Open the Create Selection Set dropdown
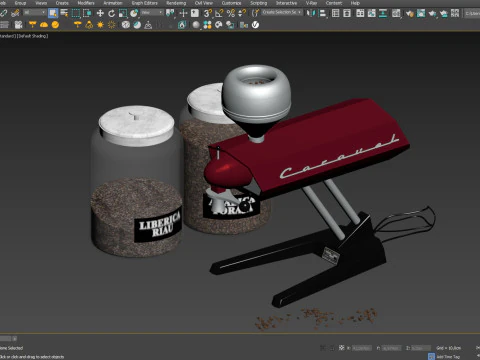 coord(282,12)
